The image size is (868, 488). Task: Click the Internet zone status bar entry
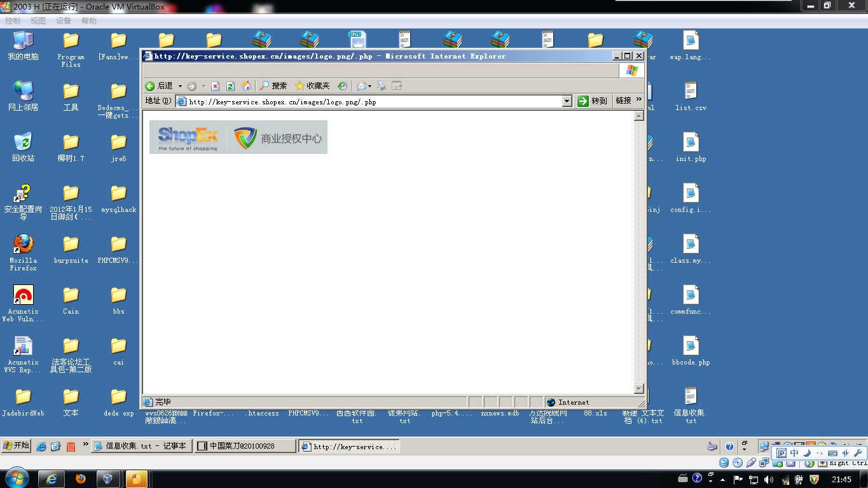[568, 402]
